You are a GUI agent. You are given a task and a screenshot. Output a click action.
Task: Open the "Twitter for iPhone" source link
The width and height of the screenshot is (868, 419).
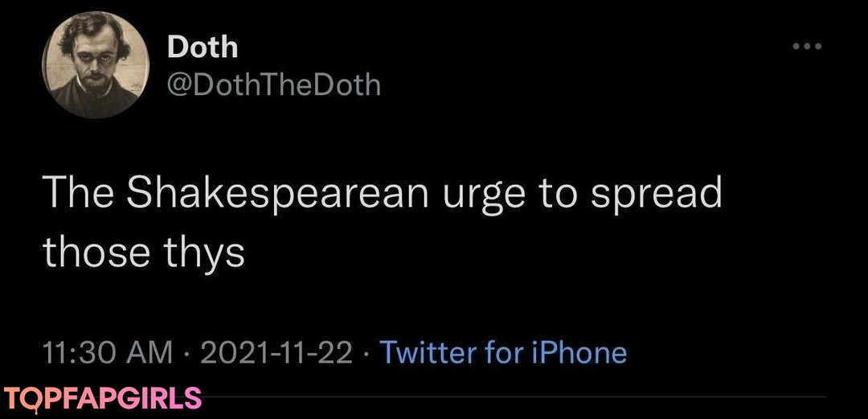point(502,352)
